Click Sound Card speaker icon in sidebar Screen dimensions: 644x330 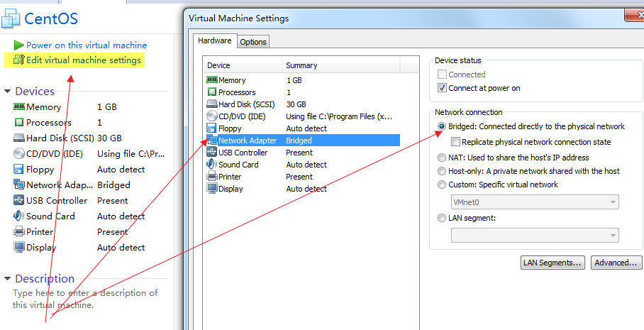click(19, 216)
